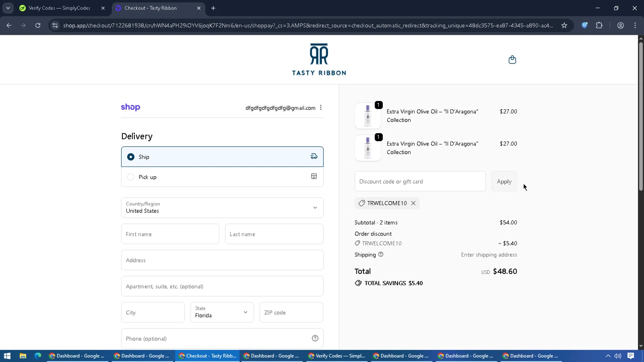This screenshot has height=362, width=644.
Task: Click the Apartment, suite field
Action: coord(222,287)
